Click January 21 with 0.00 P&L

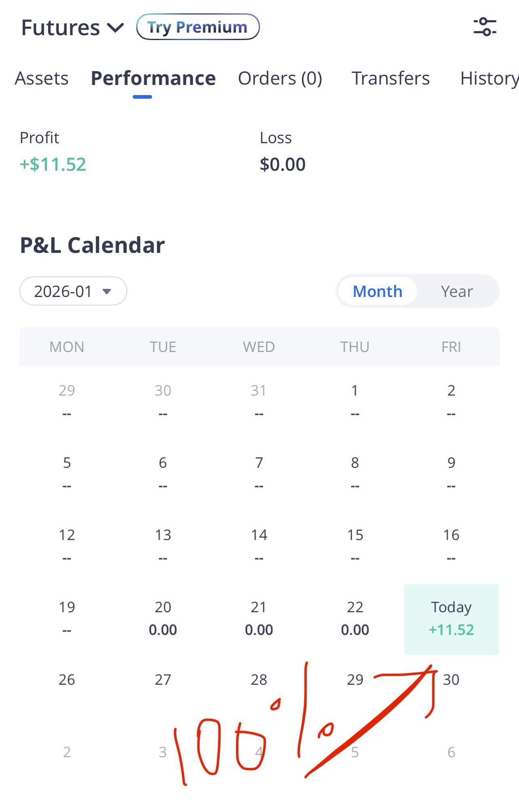click(x=259, y=618)
